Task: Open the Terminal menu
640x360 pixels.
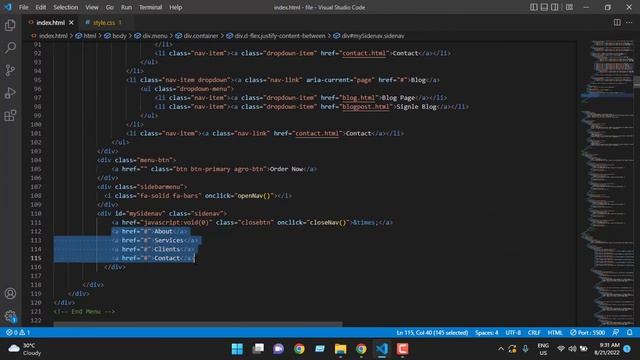Action: coord(150,7)
